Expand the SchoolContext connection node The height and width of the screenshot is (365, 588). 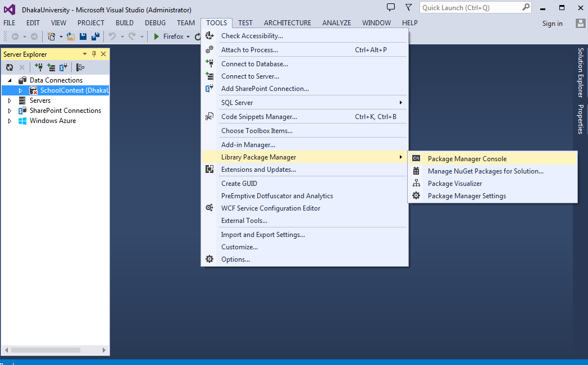click(21, 90)
